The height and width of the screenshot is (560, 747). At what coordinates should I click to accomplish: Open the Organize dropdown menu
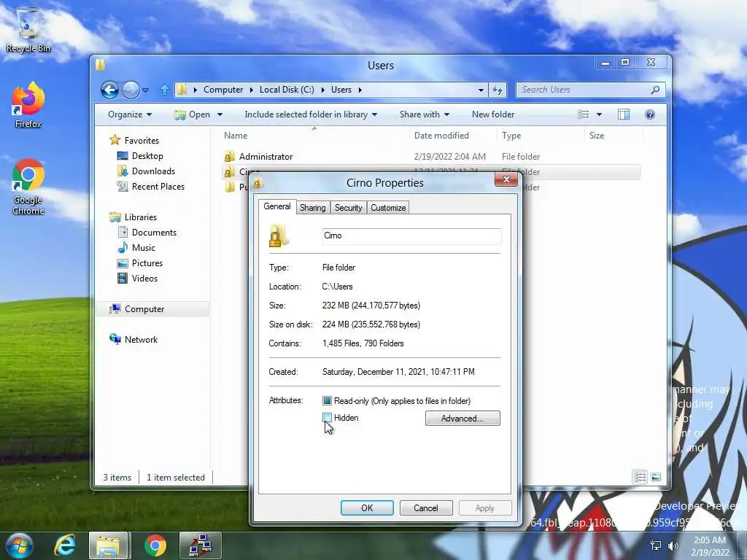pyautogui.click(x=130, y=114)
